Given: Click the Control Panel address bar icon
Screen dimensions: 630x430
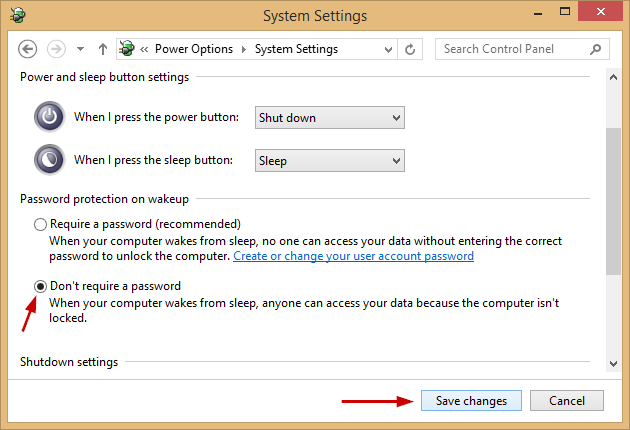Looking at the screenshot, I should pyautogui.click(x=128, y=49).
